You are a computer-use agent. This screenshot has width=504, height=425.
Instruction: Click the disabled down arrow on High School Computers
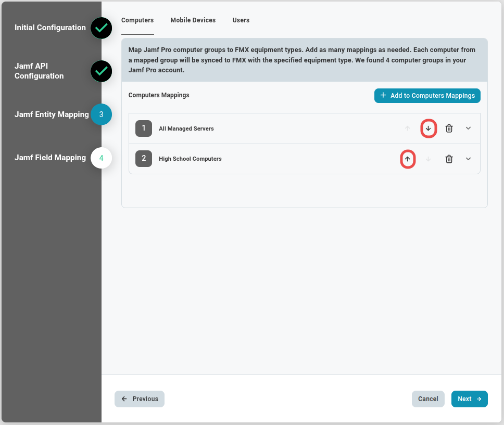[428, 159]
